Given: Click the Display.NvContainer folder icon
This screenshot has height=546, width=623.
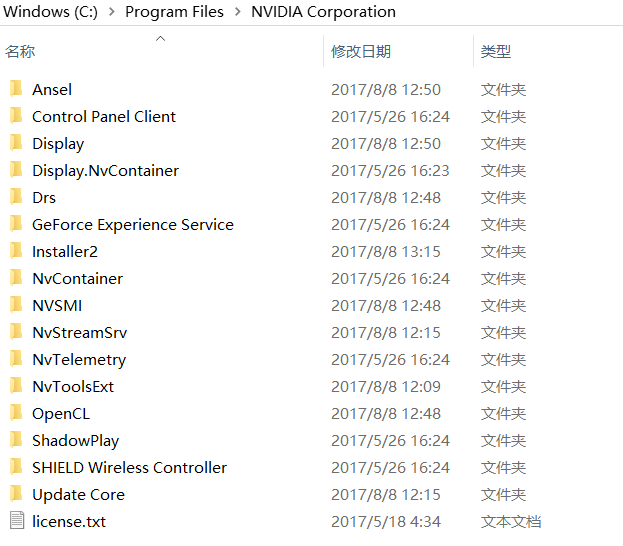Looking at the screenshot, I should (x=16, y=170).
